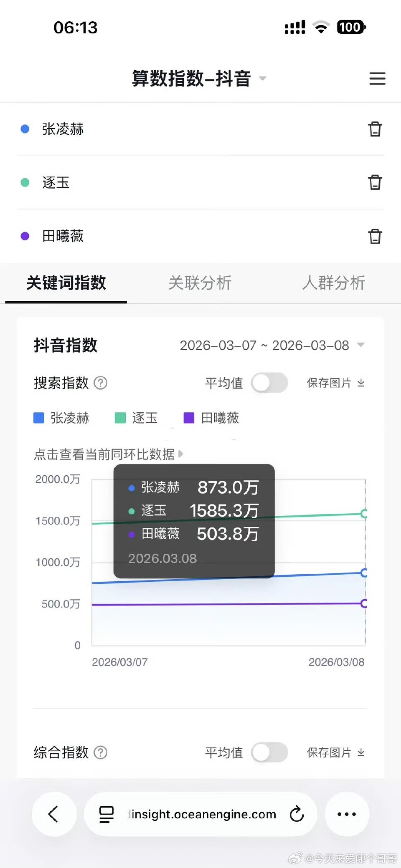The image size is (401, 868).
Task: Open the date range dropdown 2026-03-07 ~ 2026-03-08
Action: tap(272, 346)
